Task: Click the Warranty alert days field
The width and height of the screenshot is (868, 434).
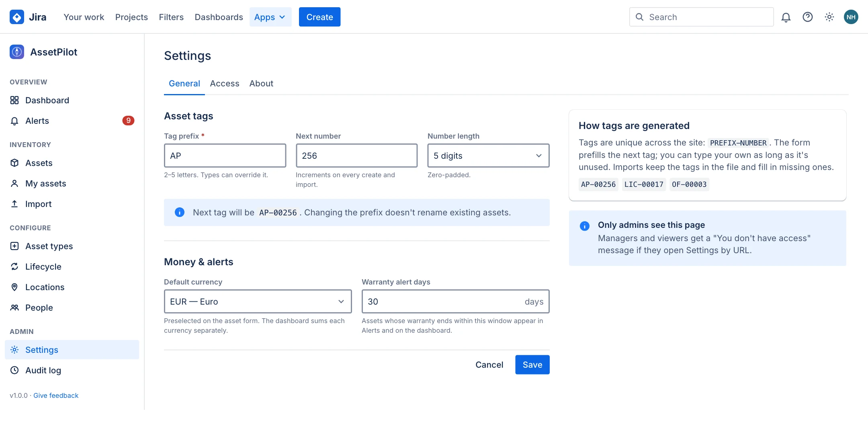Action: coord(455,301)
